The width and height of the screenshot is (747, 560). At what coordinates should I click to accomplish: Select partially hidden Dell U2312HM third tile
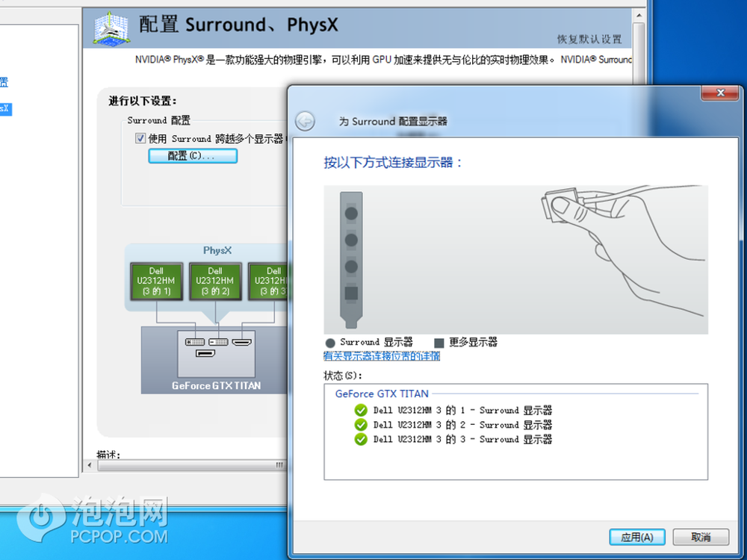tap(267, 281)
